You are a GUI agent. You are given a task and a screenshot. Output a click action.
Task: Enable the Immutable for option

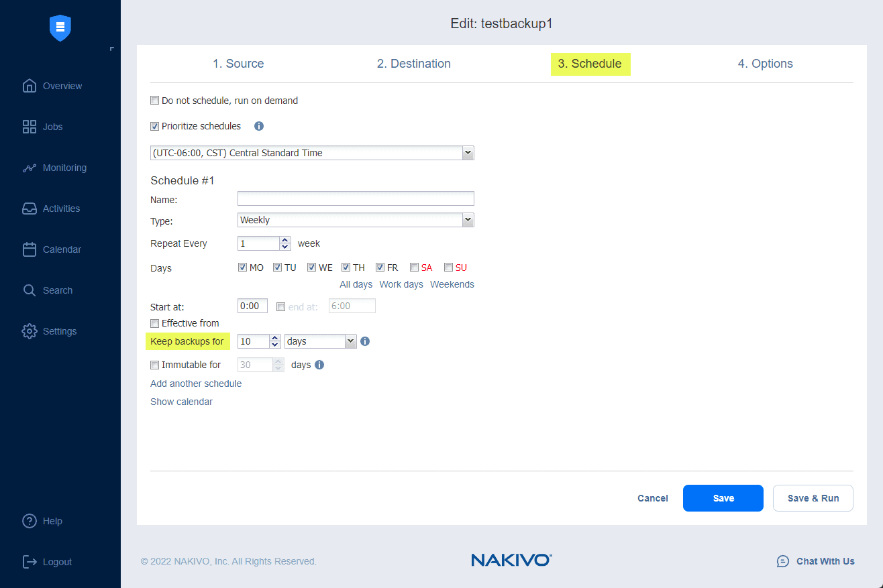pos(154,365)
